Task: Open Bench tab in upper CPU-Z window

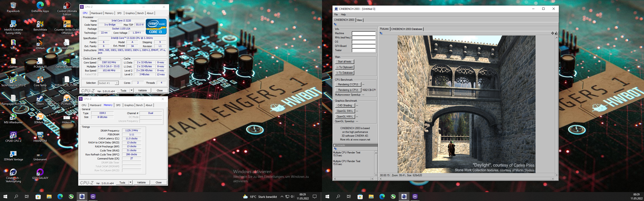Action: click(x=140, y=13)
